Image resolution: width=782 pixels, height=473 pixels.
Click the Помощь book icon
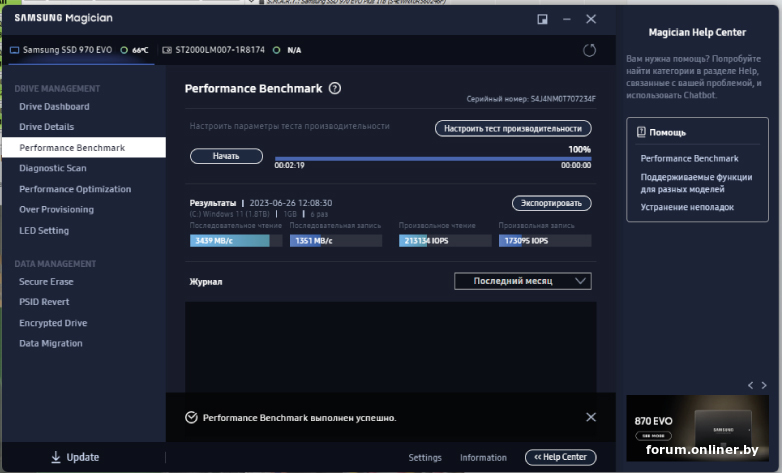coord(641,132)
